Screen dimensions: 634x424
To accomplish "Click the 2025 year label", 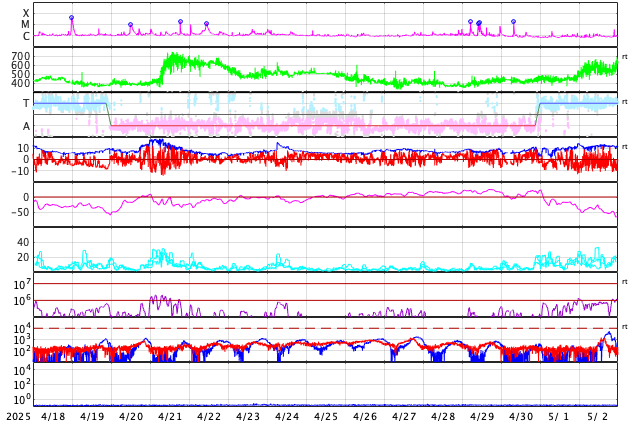I will pyautogui.click(x=19, y=417).
